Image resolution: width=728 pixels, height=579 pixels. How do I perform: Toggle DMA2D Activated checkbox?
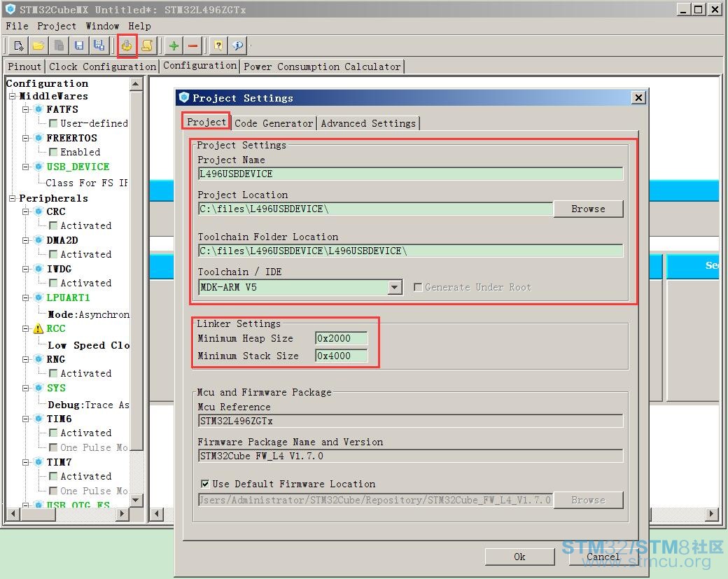53,254
